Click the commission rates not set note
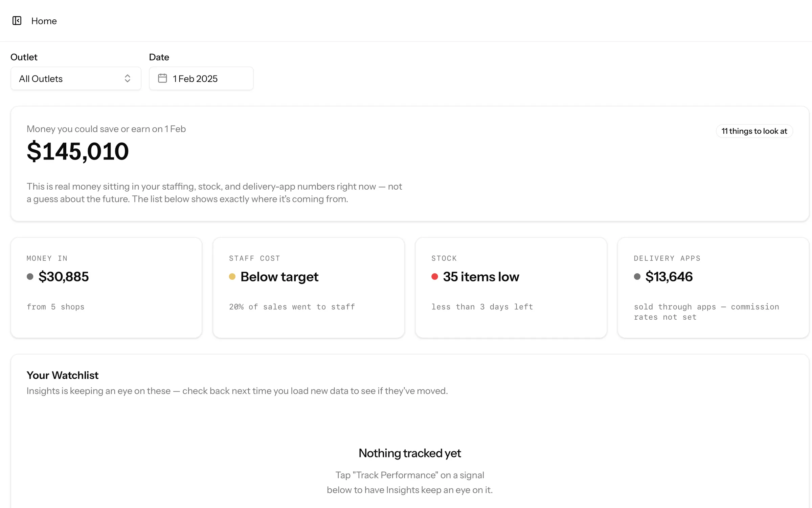The image size is (812, 508). click(706, 312)
